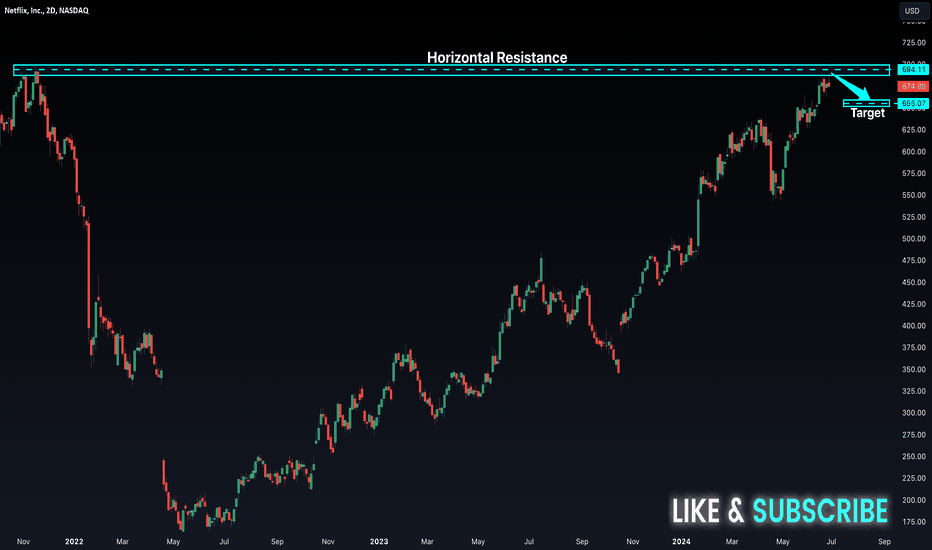Click the 694.11 resistance price tag
This screenshot has width=932, height=550.
[x=913, y=70]
